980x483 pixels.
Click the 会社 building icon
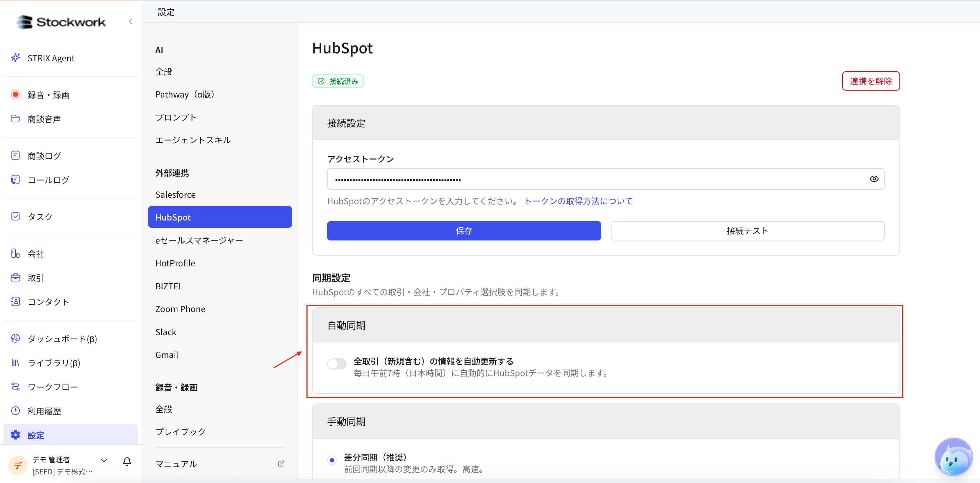(x=15, y=254)
